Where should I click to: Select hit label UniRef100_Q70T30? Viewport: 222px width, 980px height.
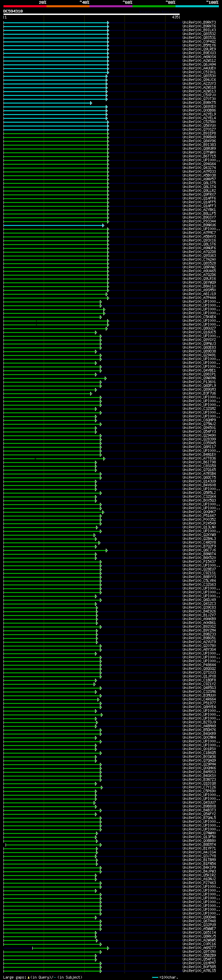coord(199,99)
